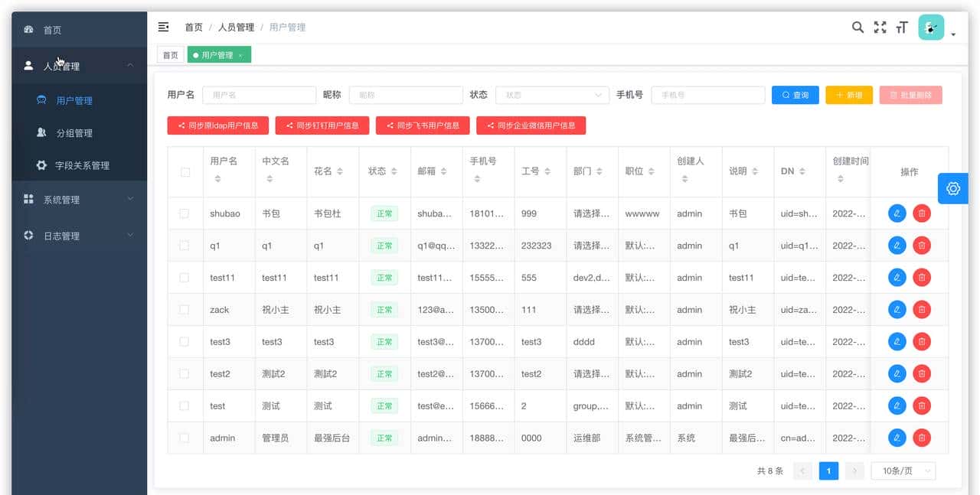Click the edit pencil icon on the admin row
The image size is (980, 495).
point(897,438)
